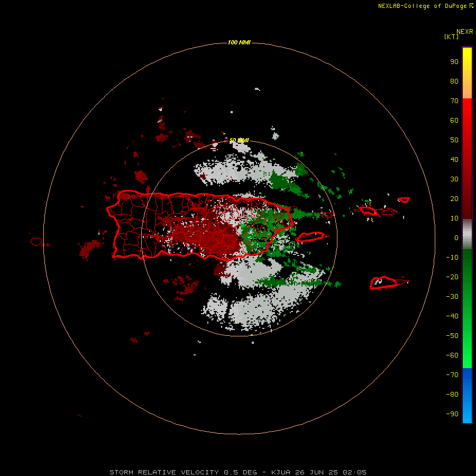Click the gray zero-velocity segment of color bar
This screenshot has width=476, height=476.
467,234
